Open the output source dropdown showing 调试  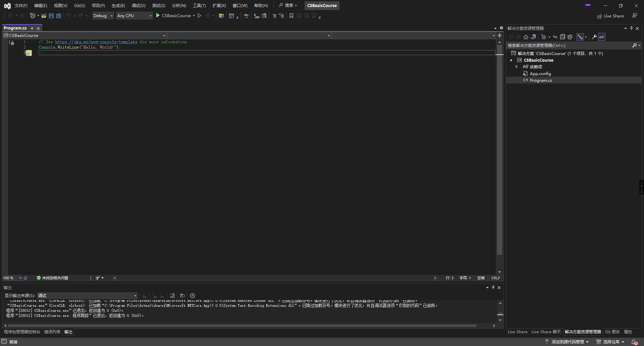point(87,296)
